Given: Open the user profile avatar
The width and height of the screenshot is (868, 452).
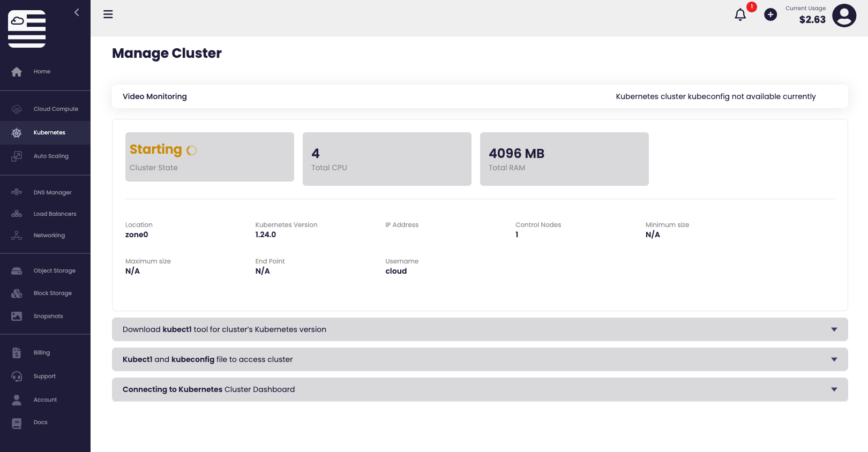Looking at the screenshot, I should click(x=844, y=16).
